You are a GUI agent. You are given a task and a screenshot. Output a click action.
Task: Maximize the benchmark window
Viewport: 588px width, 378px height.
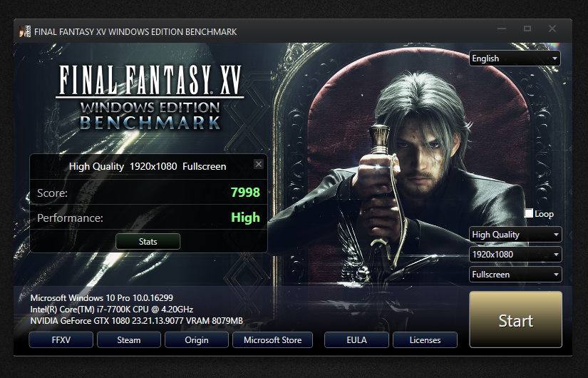click(x=527, y=29)
